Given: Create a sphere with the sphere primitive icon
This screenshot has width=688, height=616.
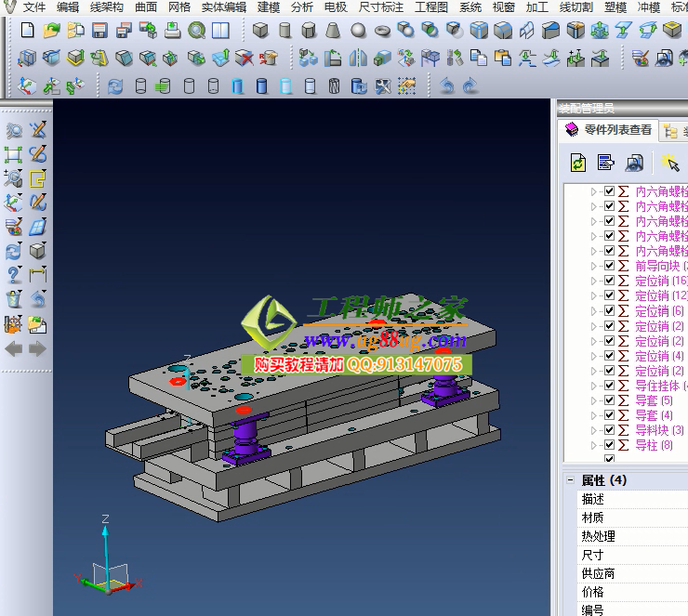Looking at the screenshot, I should click(358, 31).
